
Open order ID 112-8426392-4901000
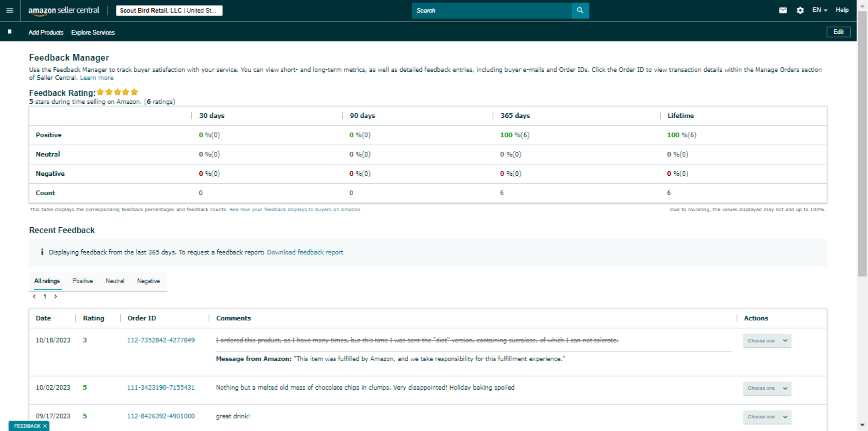pos(161,416)
